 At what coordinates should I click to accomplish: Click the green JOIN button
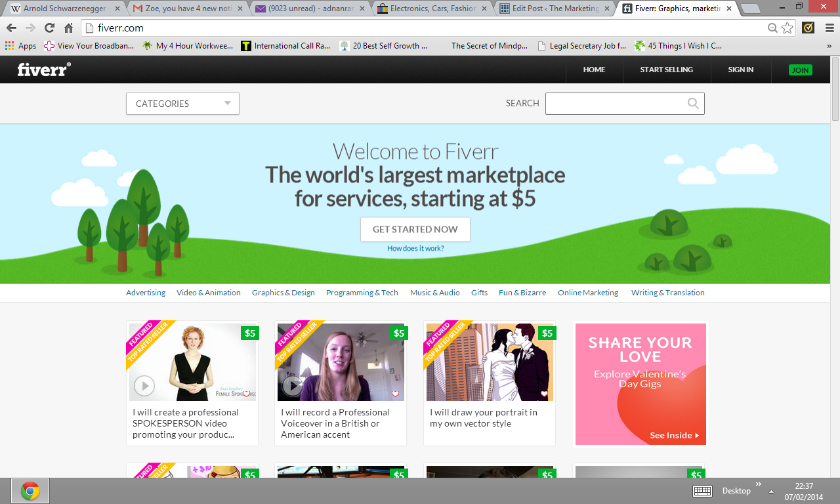pyautogui.click(x=800, y=70)
